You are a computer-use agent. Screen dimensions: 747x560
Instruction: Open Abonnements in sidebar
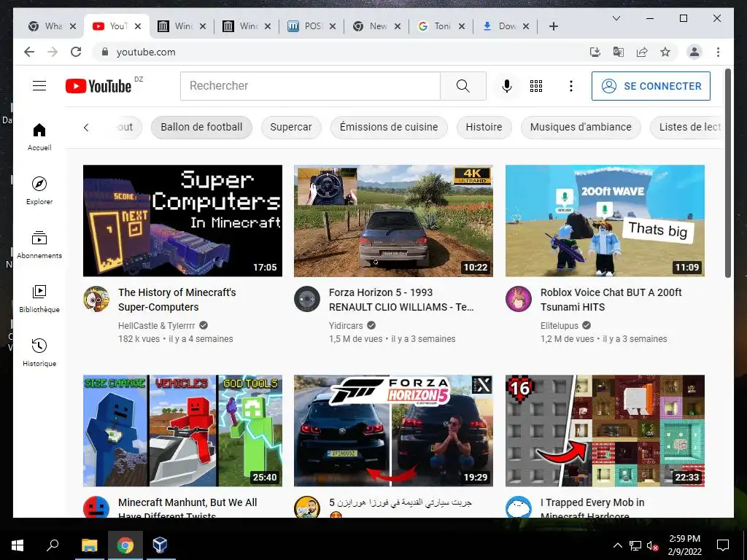coord(39,244)
